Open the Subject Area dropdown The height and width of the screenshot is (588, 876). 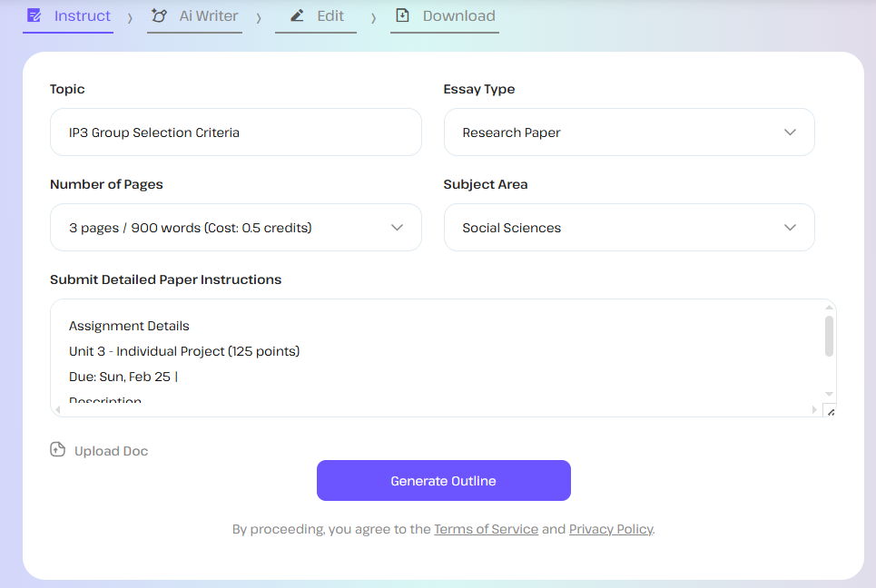click(x=629, y=228)
